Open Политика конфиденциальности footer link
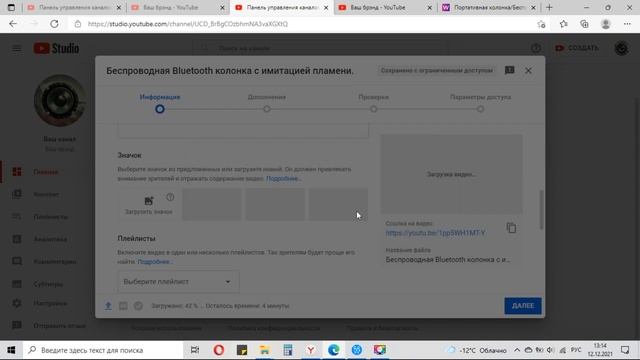This screenshot has width=640, height=360. (273, 328)
